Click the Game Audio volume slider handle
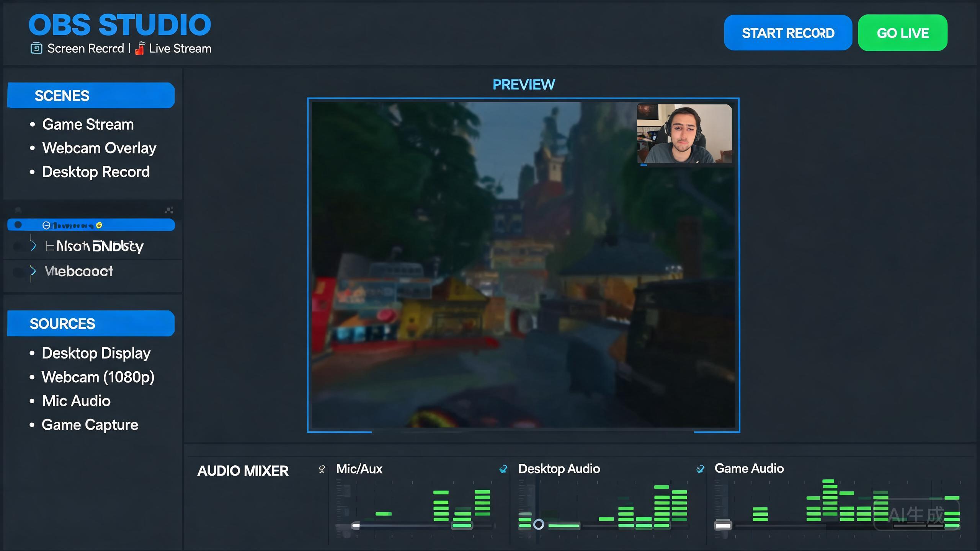 click(x=723, y=525)
